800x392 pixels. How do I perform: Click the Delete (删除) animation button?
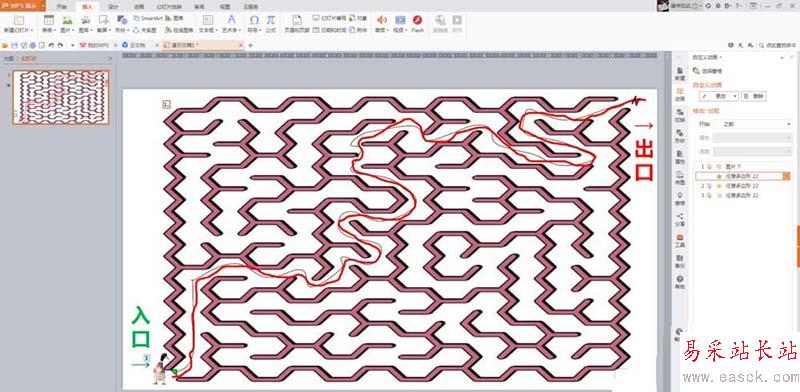[x=754, y=96]
